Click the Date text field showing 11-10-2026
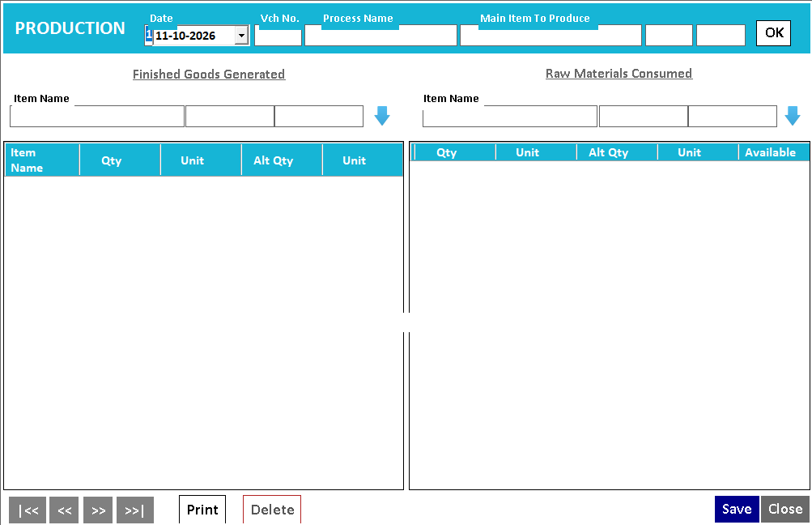Screen dimensions: 812x525 [194, 36]
